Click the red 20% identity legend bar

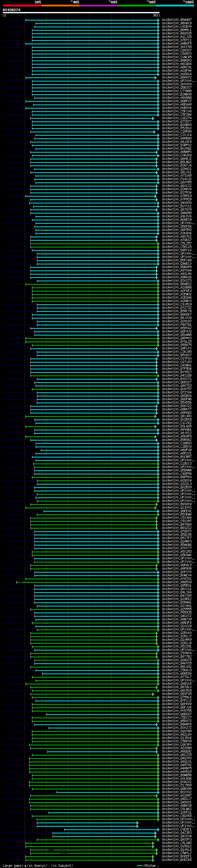tap(22, 6)
